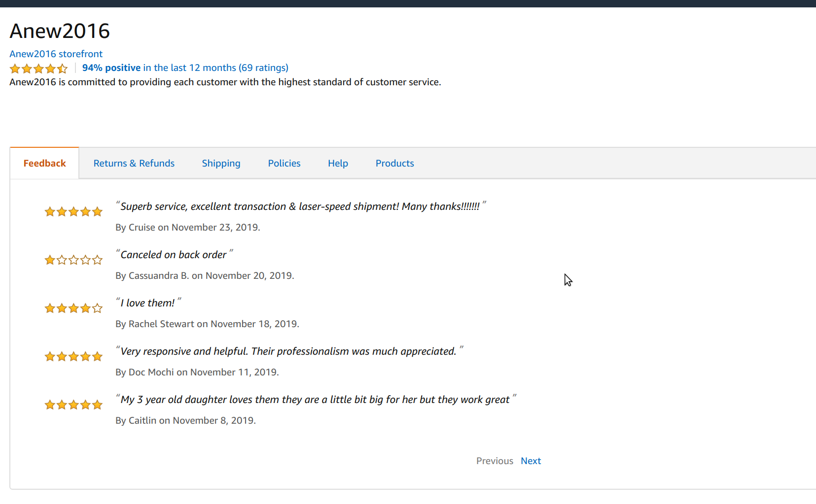816x504 pixels.
Task: Click the Previous feedback page link
Action: coord(495,461)
